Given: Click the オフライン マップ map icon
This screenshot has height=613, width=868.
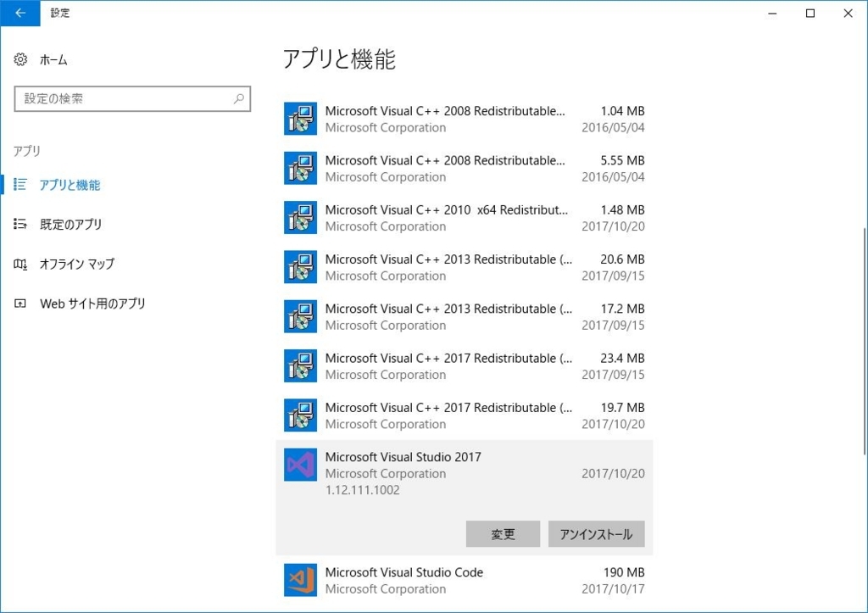Looking at the screenshot, I should point(20,264).
